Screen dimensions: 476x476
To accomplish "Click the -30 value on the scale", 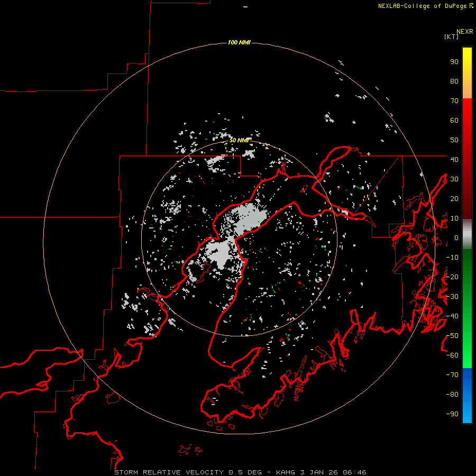I will (x=452, y=297).
